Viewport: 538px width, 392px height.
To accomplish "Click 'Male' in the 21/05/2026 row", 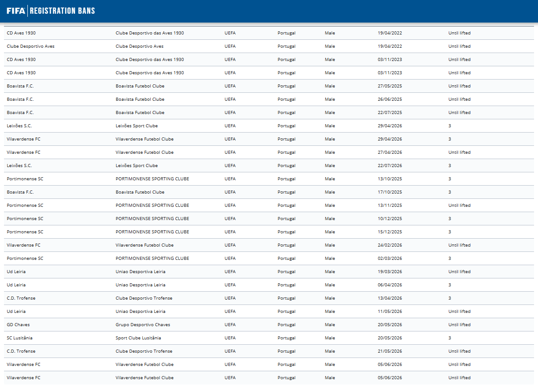I will pyautogui.click(x=330, y=351).
